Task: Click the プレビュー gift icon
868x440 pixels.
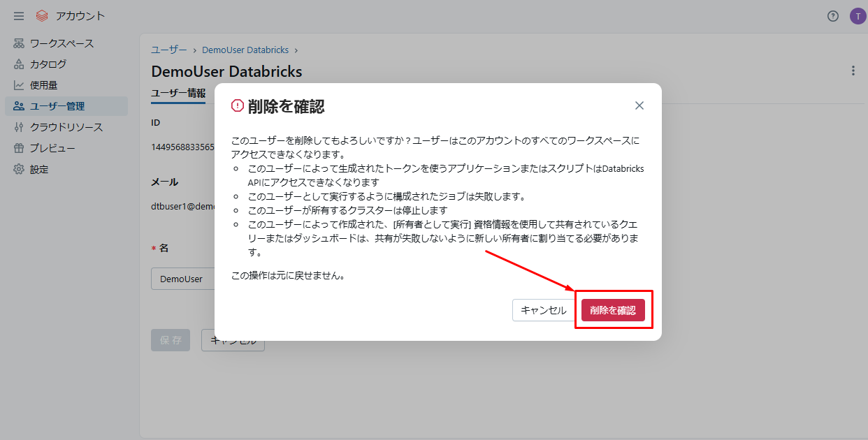Action: tap(19, 148)
